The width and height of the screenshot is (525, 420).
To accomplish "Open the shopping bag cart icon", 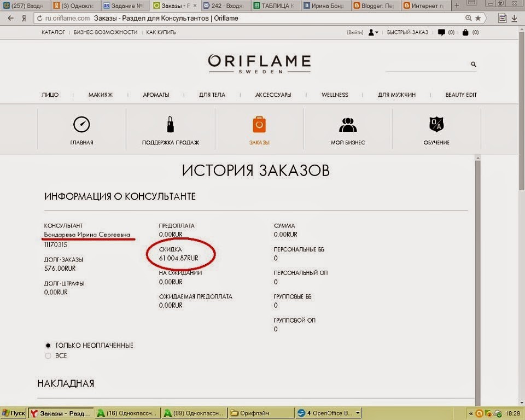I will [465, 32].
